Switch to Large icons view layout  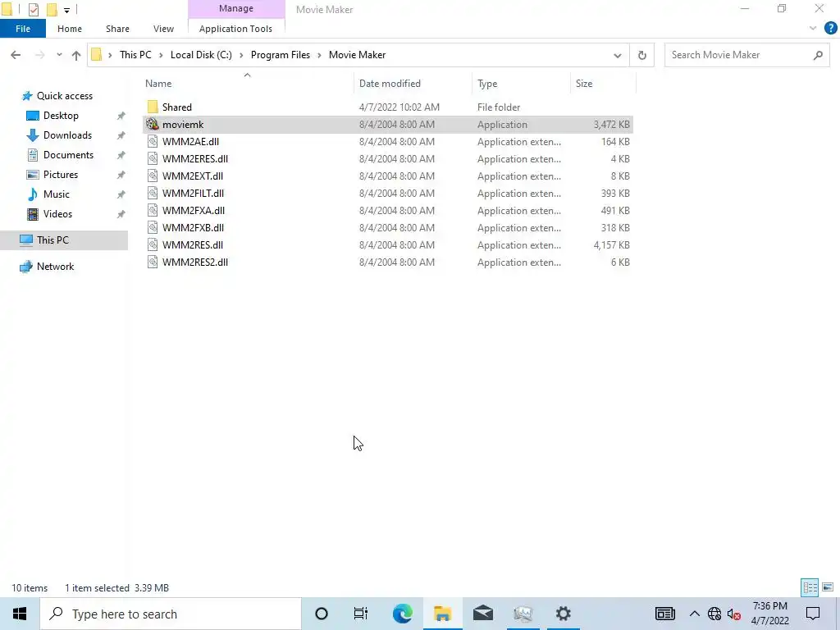click(x=828, y=587)
